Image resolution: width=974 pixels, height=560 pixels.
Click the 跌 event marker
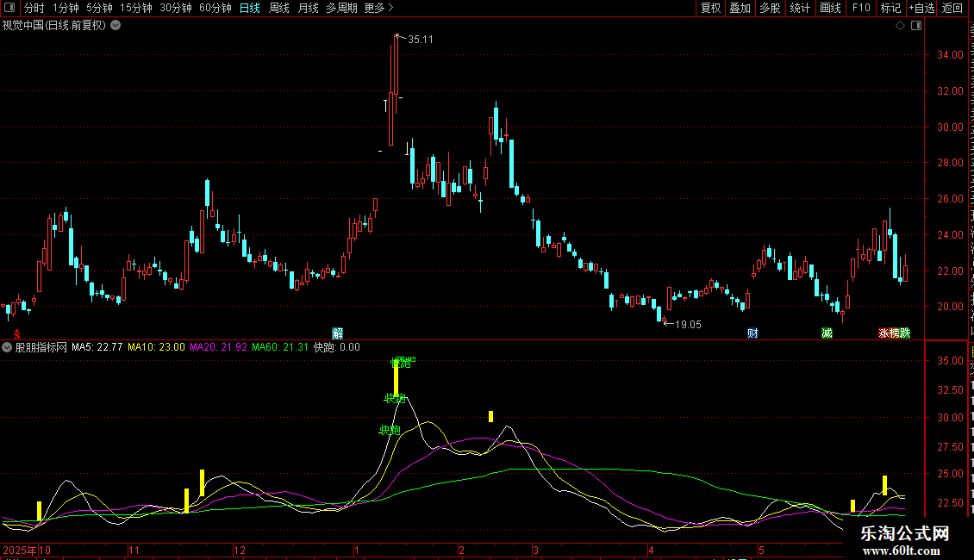coord(905,333)
